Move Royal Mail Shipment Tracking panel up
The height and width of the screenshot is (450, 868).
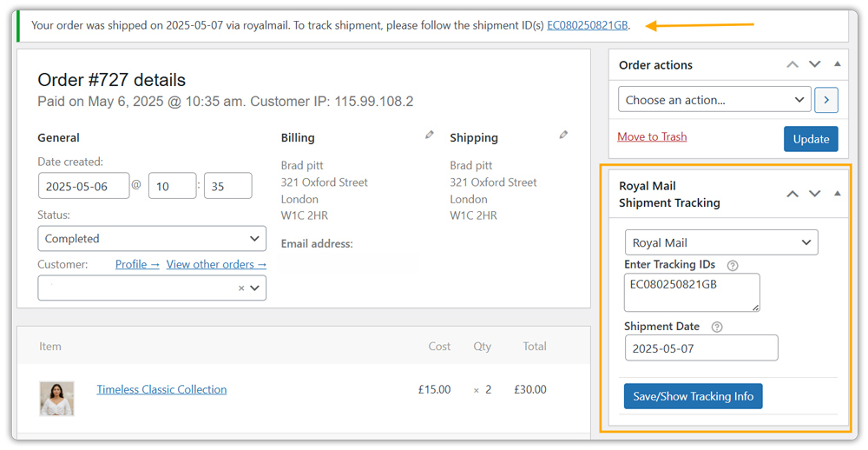(x=792, y=194)
